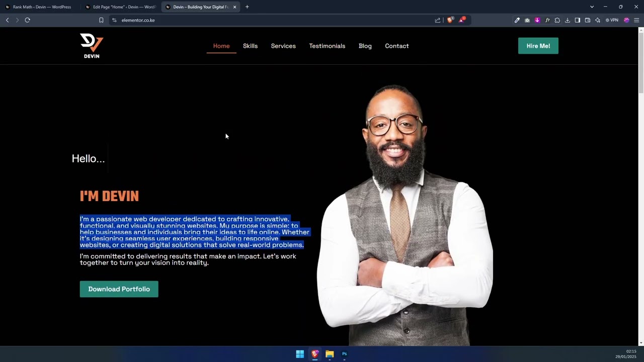Open the browser downloads icon
This screenshot has width=644, height=362.
[x=567, y=20]
